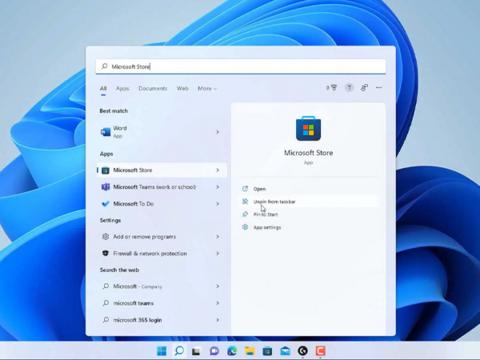
Task: Open the black circular app in taskbar
Action: tap(303, 351)
